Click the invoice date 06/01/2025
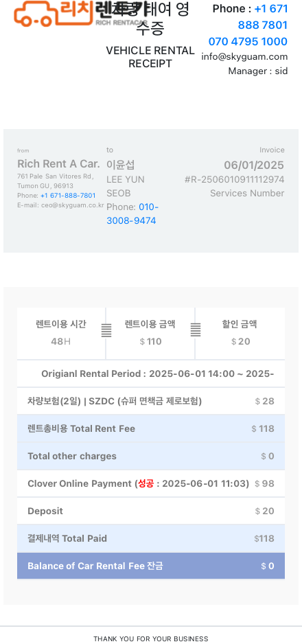This screenshot has height=644, width=302. [253, 165]
